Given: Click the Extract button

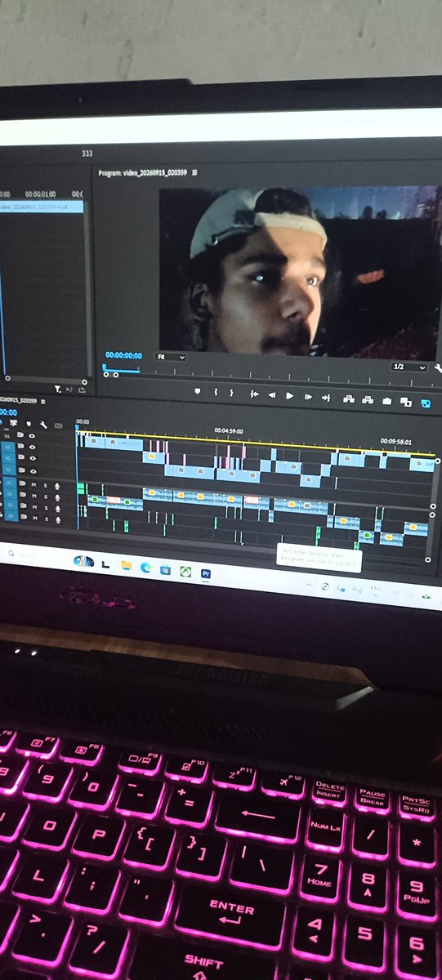Looking at the screenshot, I should point(368,400).
